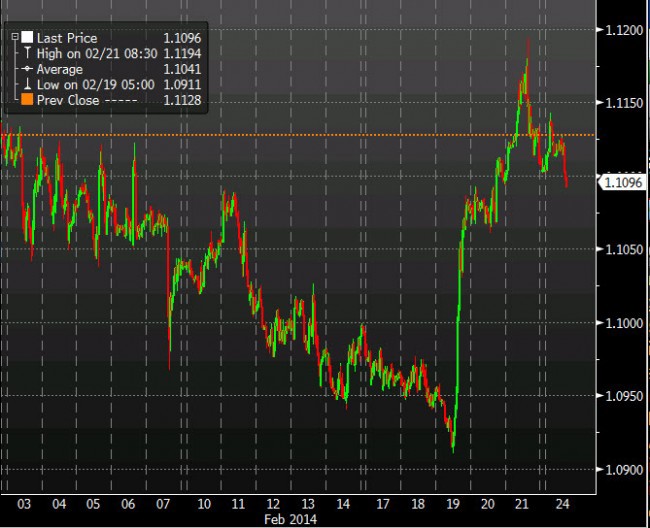The height and width of the screenshot is (528, 650).
Task: Click the date label 13 on time axis
Action: point(308,504)
